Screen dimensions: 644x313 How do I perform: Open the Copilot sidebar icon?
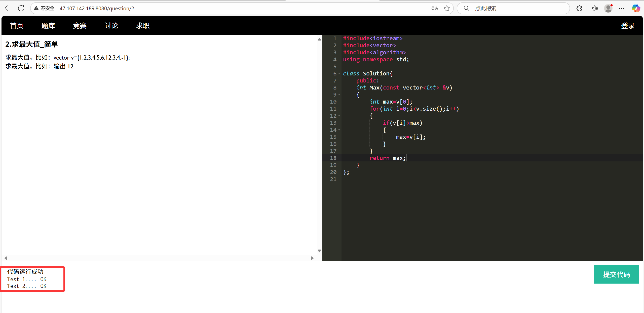pos(636,8)
